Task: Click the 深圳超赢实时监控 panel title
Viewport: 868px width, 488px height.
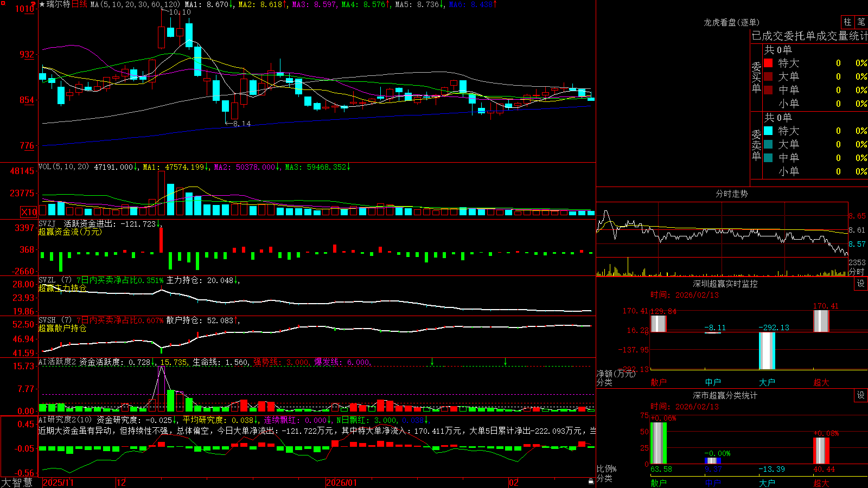Action: [x=725, y=284]
